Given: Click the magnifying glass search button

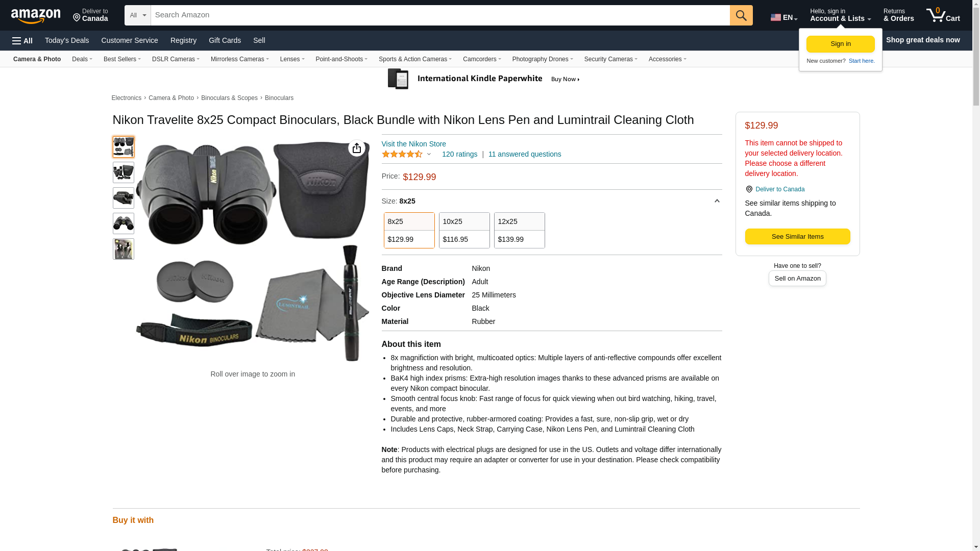Looking at the screenshot, I should 741,15.
